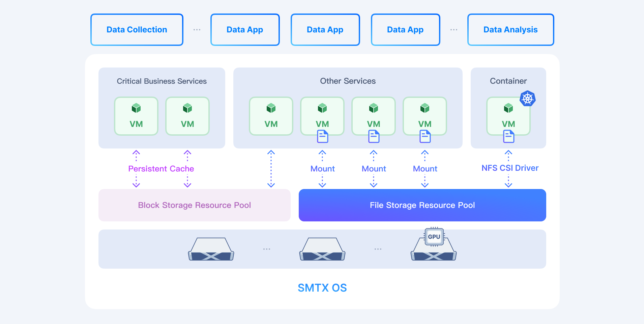Click the first Mount label
The height and width of the screenshot is (324, 644).
(322, 169)
